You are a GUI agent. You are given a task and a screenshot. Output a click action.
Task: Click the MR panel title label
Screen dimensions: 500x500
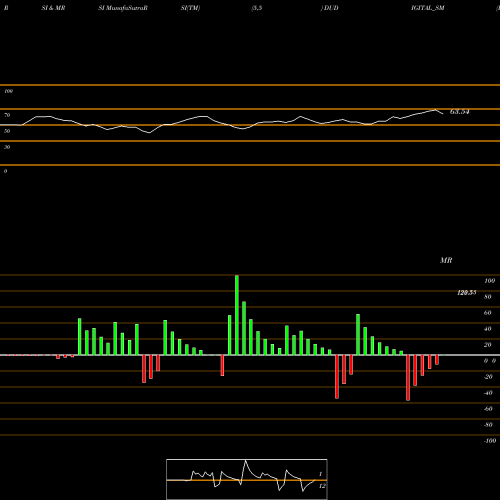pyautogui.click(x=446, y=260)
